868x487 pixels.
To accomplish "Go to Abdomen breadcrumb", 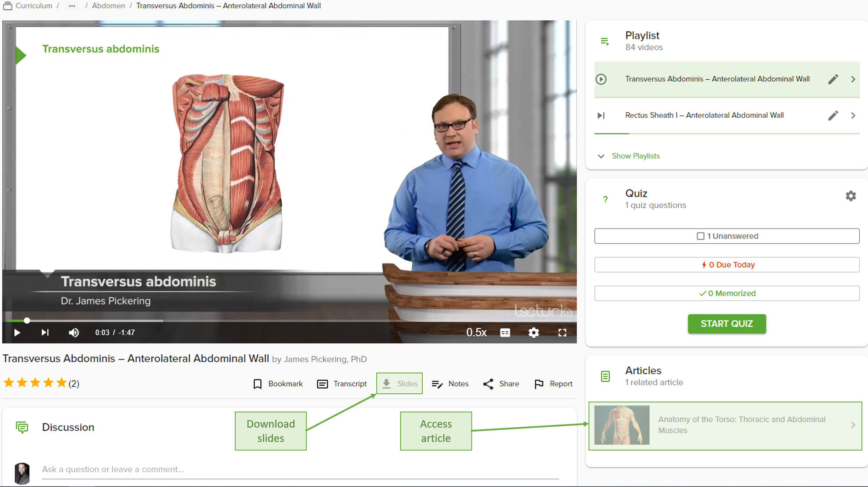I will pos(108,6).
